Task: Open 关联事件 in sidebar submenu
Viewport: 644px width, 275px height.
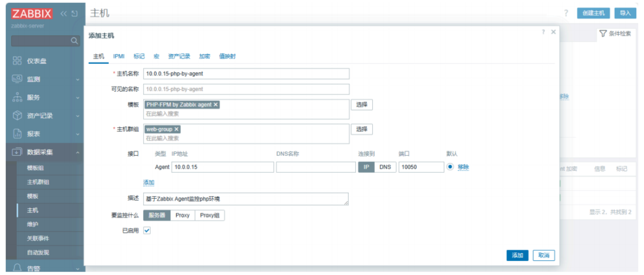Action: (38, 238)
